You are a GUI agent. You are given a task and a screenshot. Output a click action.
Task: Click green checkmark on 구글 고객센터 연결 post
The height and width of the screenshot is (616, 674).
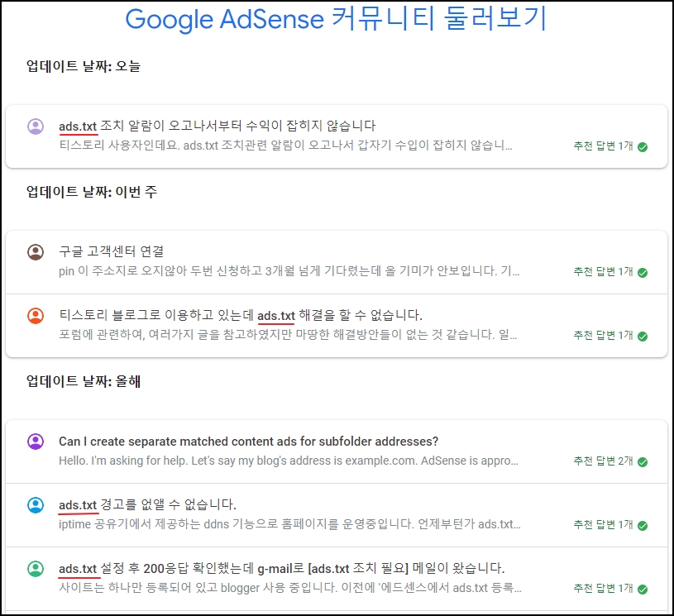coord(643,273)
